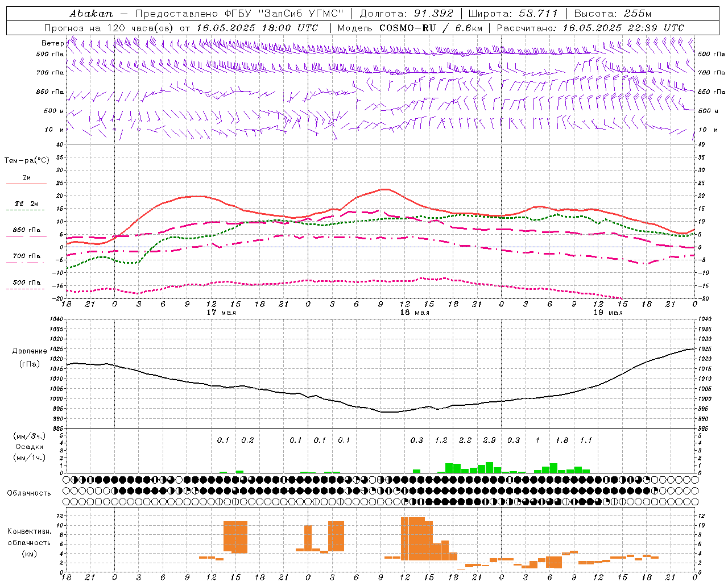Image resolution: width=728 pixels, height=582 pixels.
Task: Click the "850 гПа" temperature legend entry
Action: [27, 230]
